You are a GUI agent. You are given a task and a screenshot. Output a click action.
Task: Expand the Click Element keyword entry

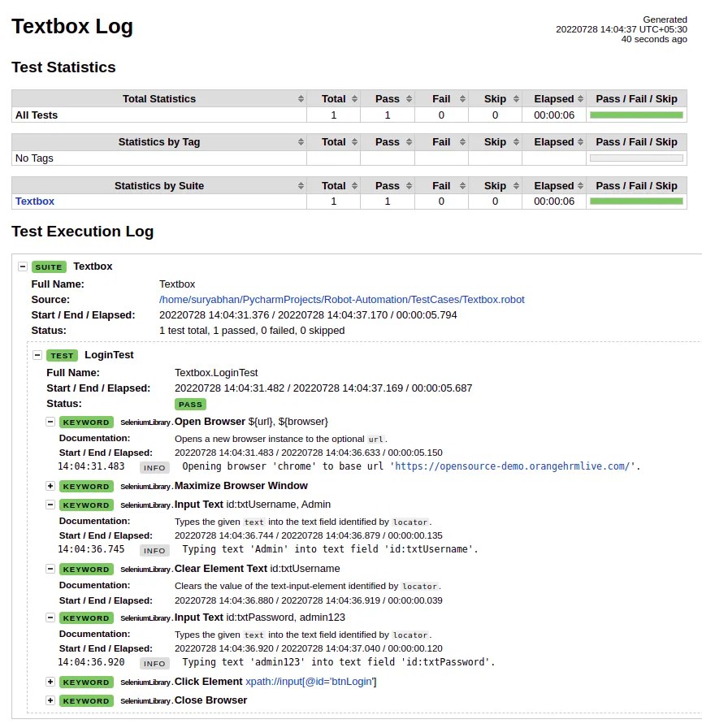coord(50,682)
